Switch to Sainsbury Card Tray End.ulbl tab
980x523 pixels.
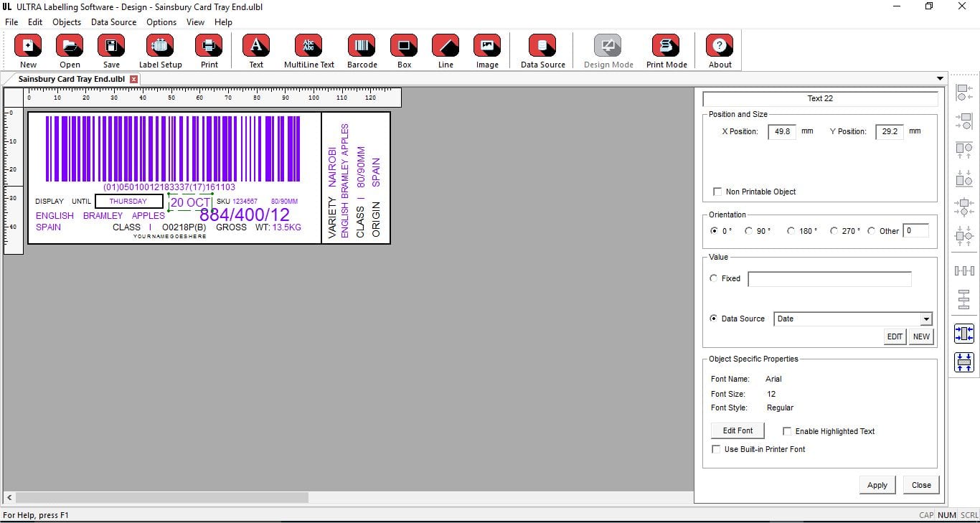pos(71,79)
